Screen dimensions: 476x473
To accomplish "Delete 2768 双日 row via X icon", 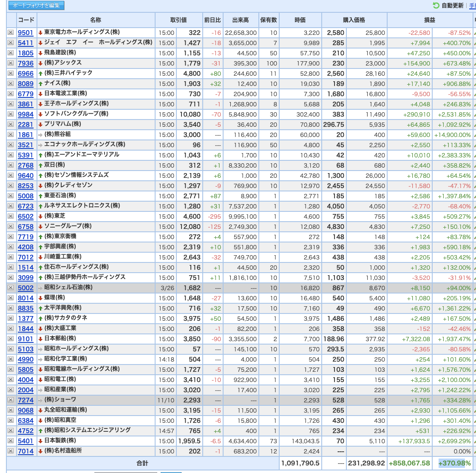I will click(11, 165).
